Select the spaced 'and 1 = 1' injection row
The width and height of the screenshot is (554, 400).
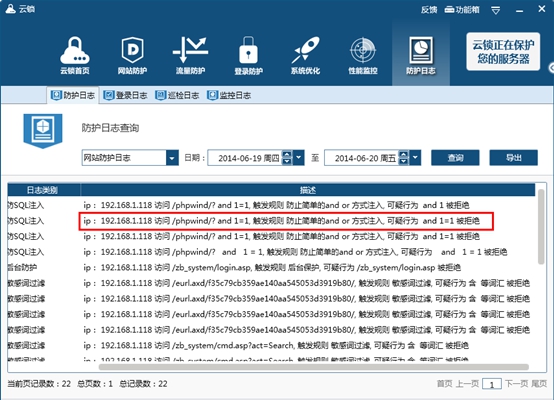(x=271, y=252)
